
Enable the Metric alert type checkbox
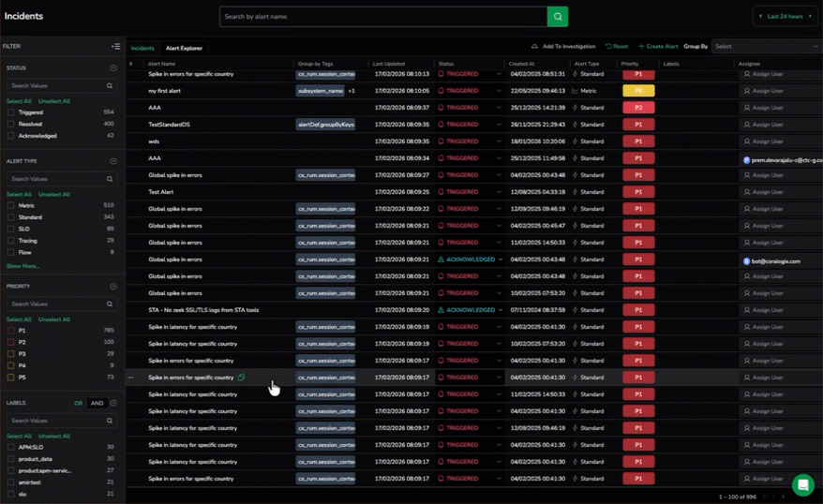[x=11, y=205]
